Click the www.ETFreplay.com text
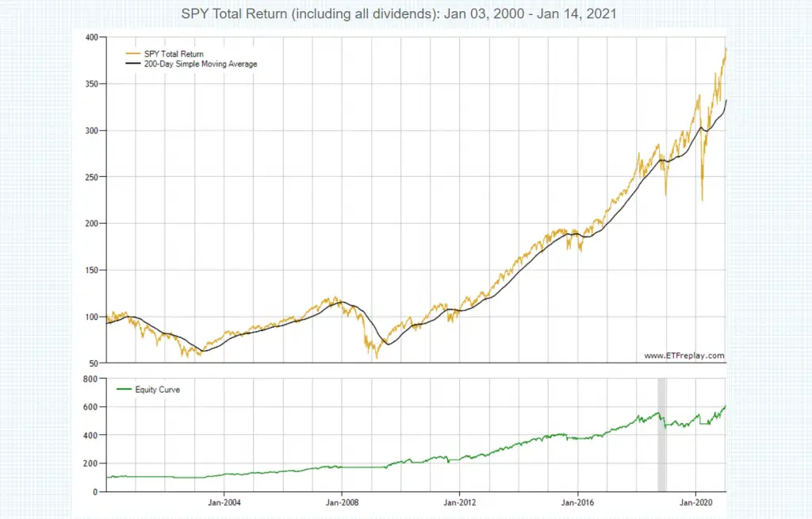Image resolution: width=812 pixels, height=519 pixels. tap(684, 356)
